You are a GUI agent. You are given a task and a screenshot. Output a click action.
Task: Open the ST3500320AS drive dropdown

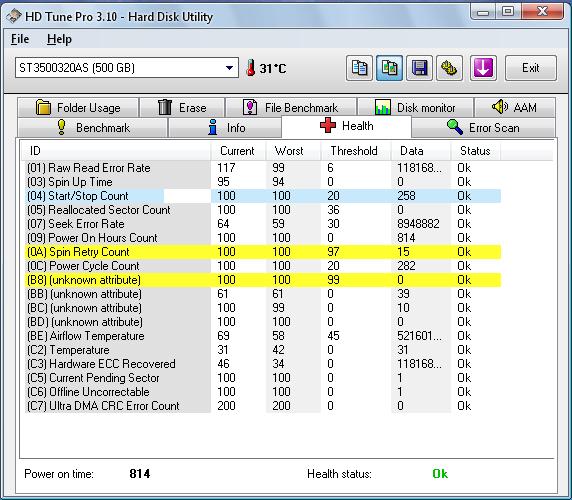127,67
